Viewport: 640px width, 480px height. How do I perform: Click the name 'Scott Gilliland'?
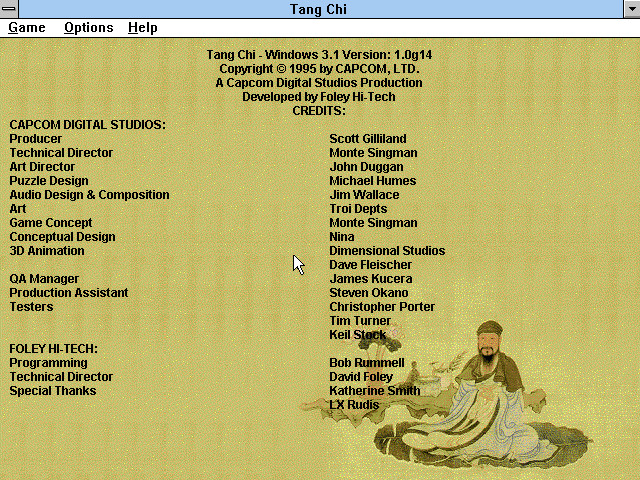click(368, 139)
